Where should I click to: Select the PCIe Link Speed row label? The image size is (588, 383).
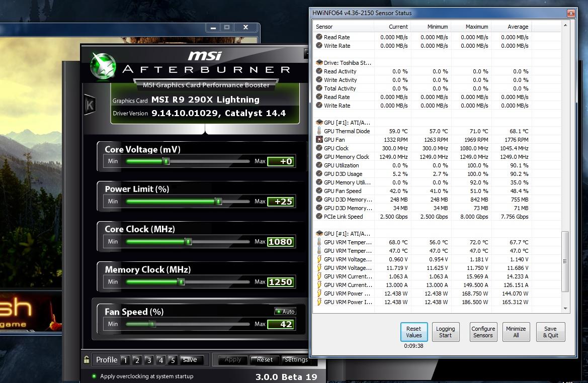tap(344, 217)
